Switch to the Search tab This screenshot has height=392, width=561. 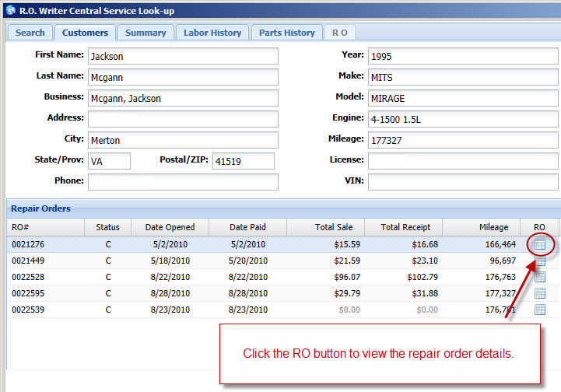pyautogui.click(x=30, y=33)
